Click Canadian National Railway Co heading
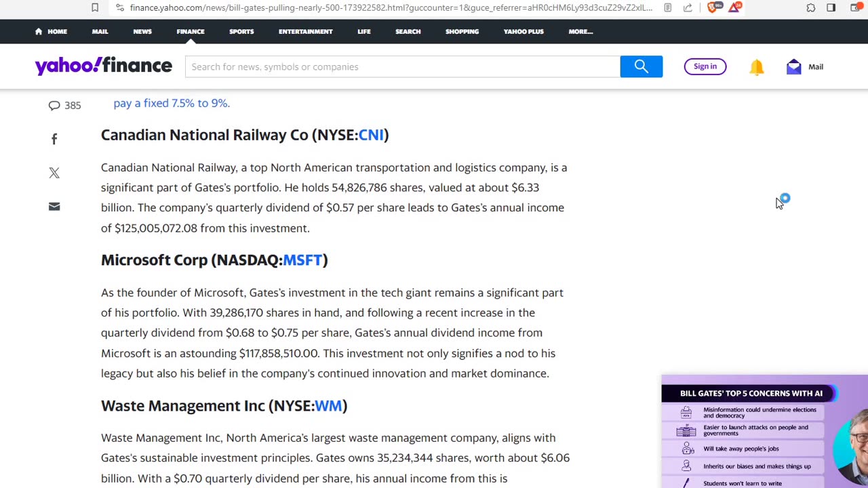Screen dimensions: 868x488 coord(245,135)
